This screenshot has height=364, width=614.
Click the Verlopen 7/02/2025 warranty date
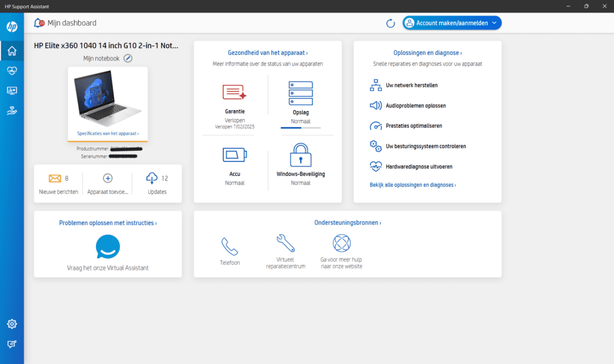tap(235, 127)
